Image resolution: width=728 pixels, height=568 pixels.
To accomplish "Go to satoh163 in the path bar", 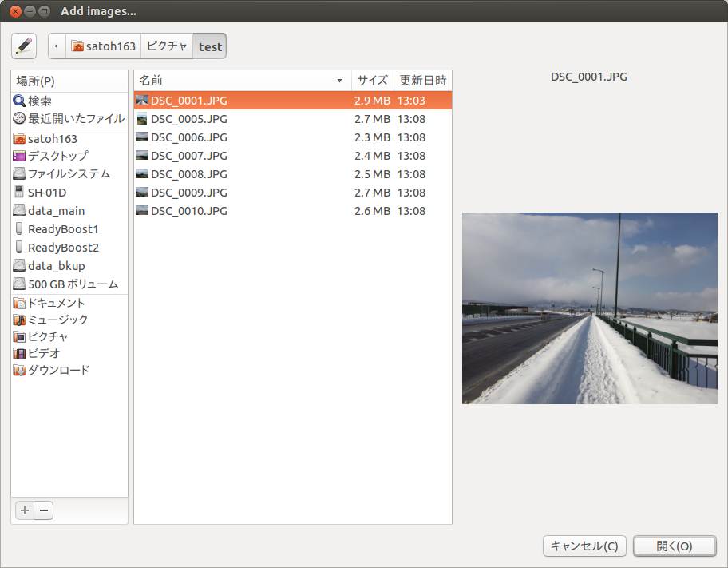I will point(103,46).
